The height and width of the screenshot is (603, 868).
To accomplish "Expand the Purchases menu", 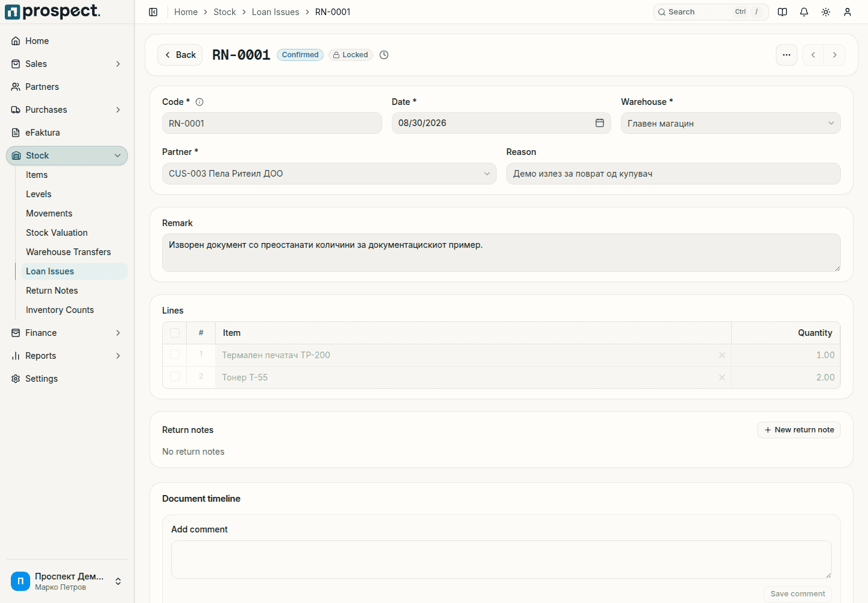I will click(x=67, y=110).
